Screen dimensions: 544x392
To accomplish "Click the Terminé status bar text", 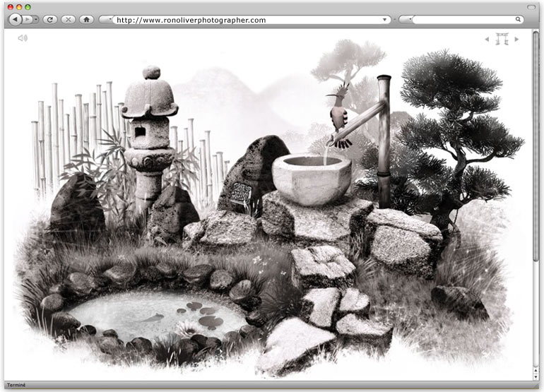I will point(16,385).
